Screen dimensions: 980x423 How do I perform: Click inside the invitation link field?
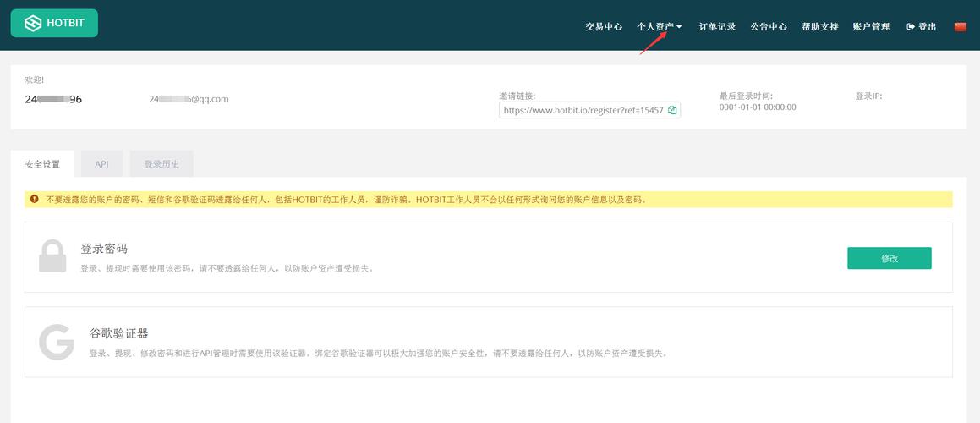point(583,110)
